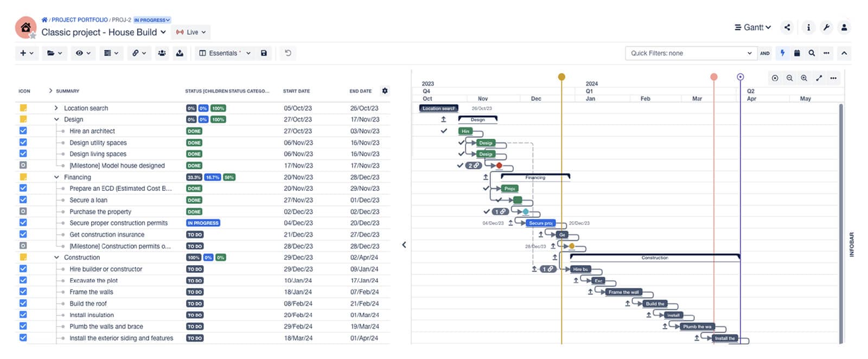Toggle checkbox for Hire an architect
The width and height of the screenshot is (868, 359).
pyautogui.click(x=23, y=131)
